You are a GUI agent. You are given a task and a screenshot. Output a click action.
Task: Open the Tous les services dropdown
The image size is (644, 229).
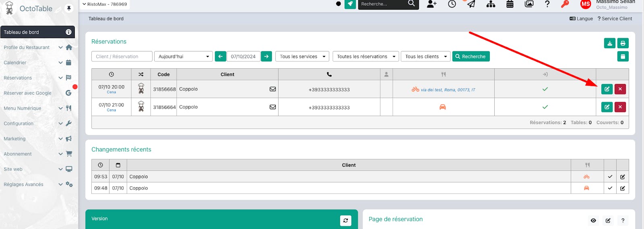click(302, 57)
